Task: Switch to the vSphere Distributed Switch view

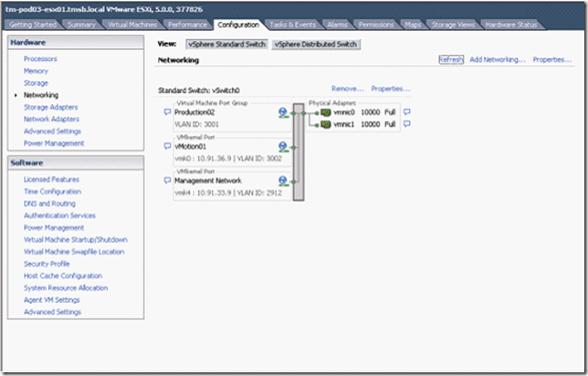Action: (316, 44)
